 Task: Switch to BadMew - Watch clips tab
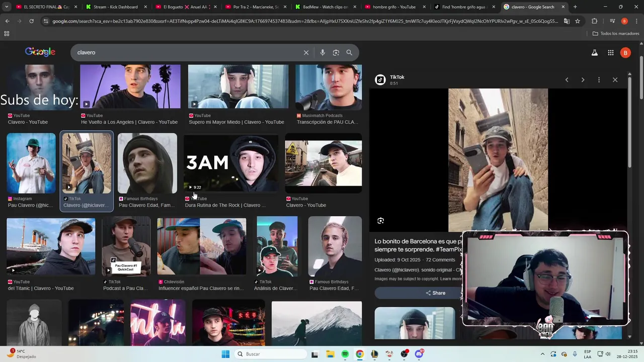click(325, 7)
